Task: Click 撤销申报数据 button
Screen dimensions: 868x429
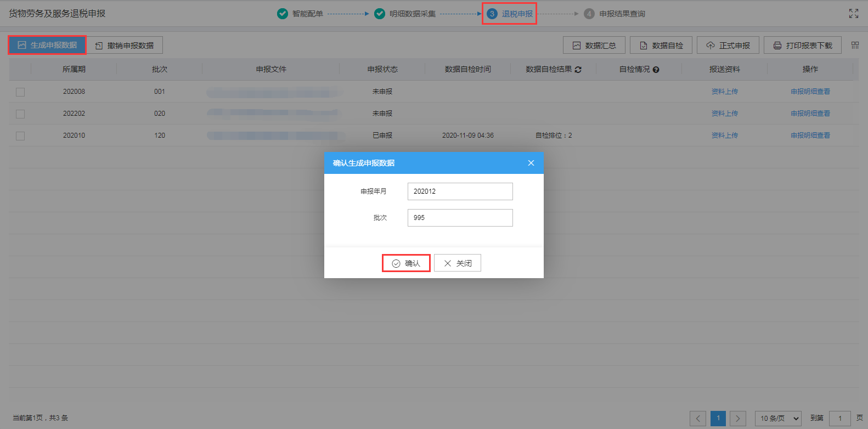Action: coord(125,45)
